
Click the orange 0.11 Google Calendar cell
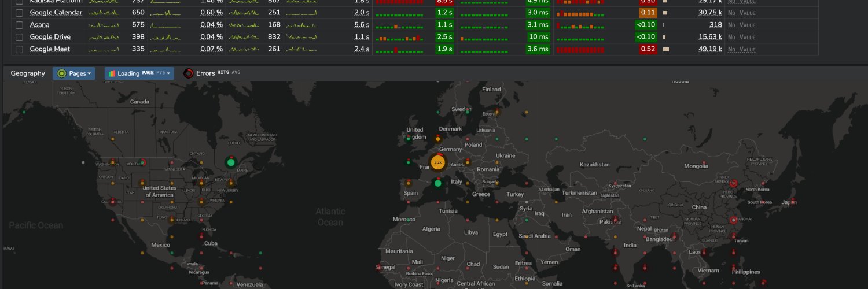(648, 13)
